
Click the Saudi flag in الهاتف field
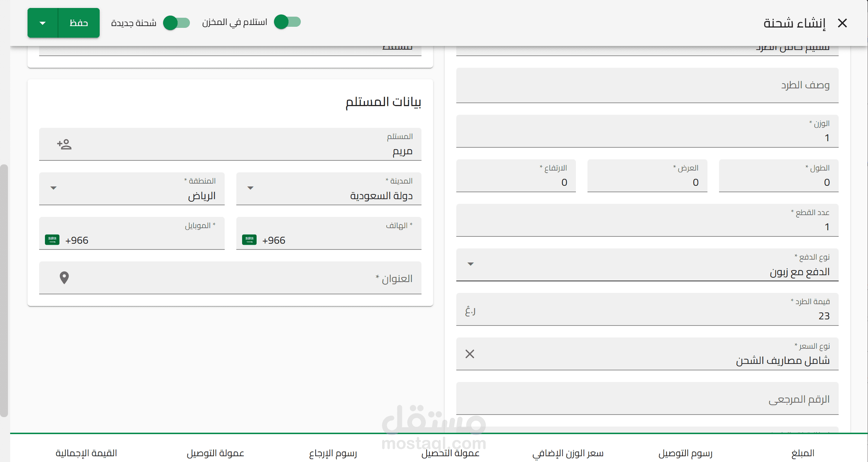pos(249,240)
